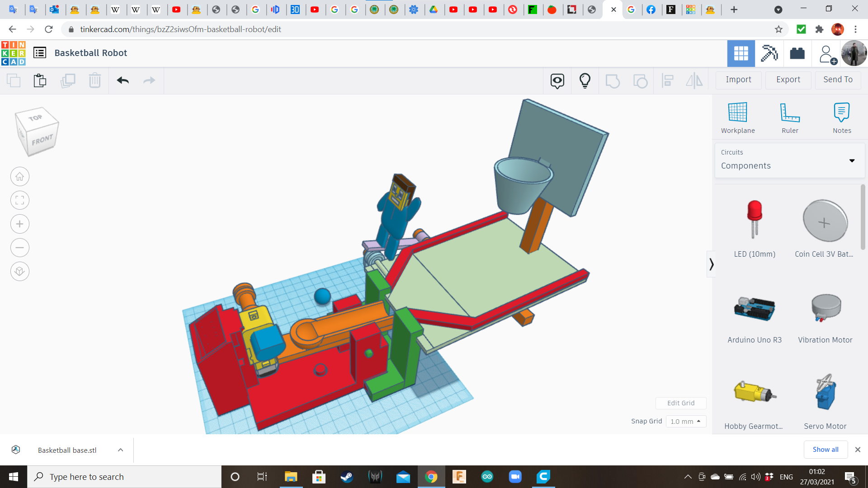Click the Edit Grid button
Image resolution: width=868 pixels, height=488 pixels.
click(x=681, y=403)
